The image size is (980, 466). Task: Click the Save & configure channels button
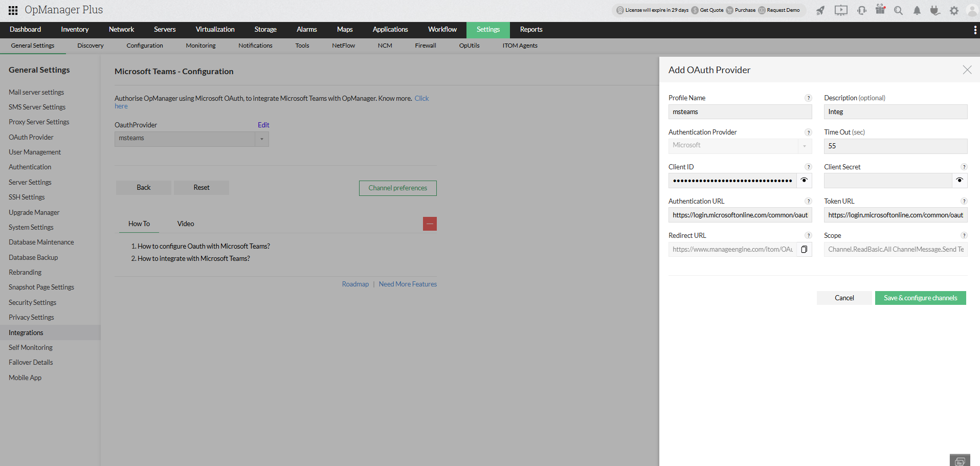pos(920,298)
